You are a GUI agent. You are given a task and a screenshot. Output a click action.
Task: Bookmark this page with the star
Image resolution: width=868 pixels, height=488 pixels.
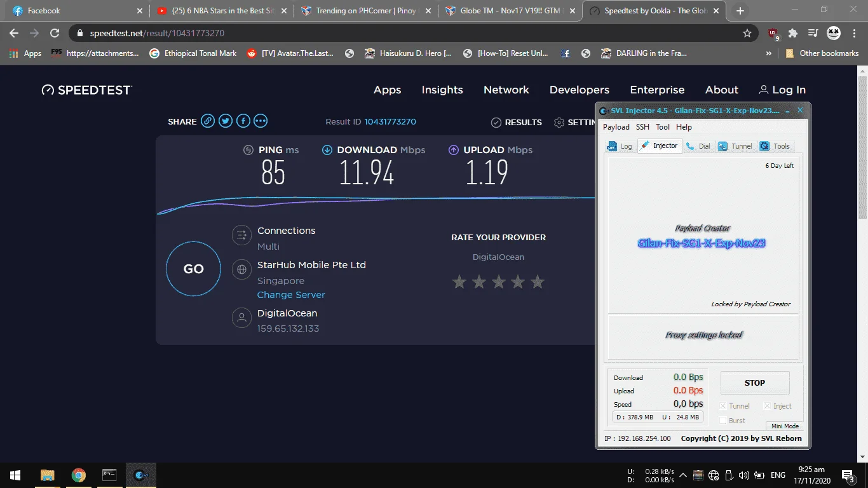747,33
